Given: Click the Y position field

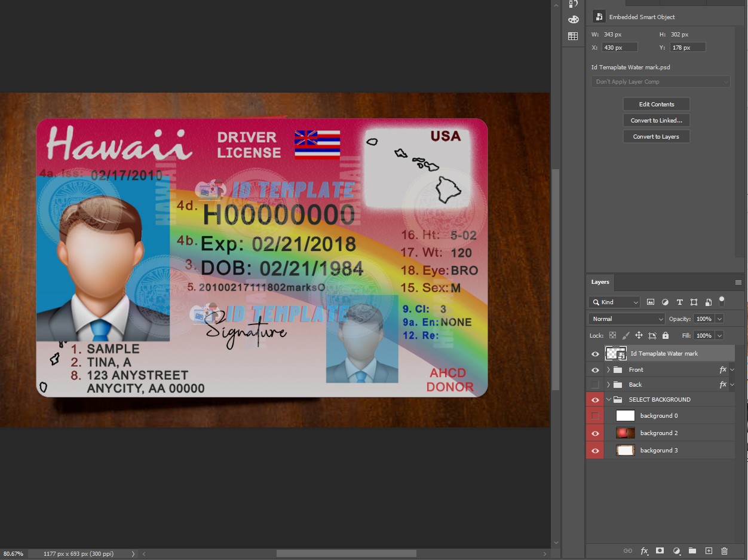Looking at the screenshot, I should (x=688, y=47).
